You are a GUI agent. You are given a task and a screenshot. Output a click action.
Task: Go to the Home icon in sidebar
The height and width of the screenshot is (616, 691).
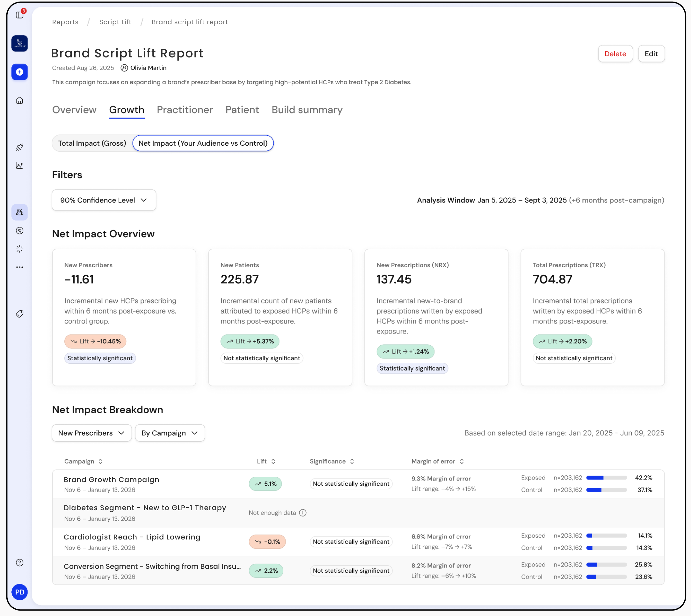[x=20, y=100]
